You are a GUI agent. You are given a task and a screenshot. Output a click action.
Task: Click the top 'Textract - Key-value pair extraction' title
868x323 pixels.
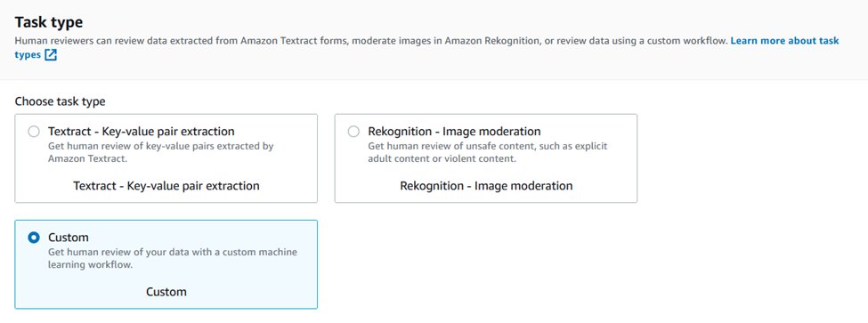(x=142, y=132)
